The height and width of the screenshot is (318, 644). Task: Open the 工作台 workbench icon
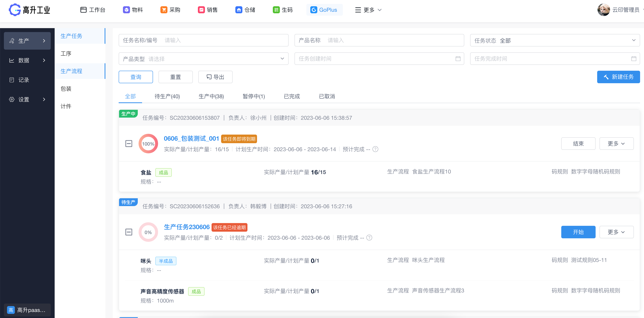[x=83, y=10]
